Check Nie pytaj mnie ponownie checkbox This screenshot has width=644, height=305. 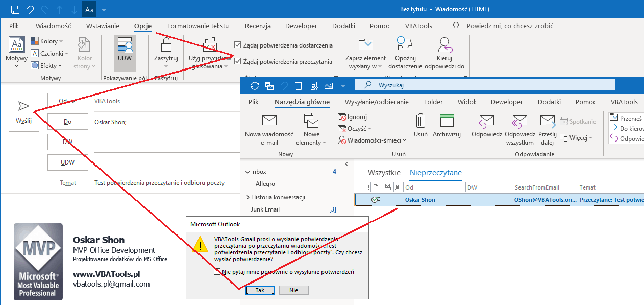[x=217, y=272]
